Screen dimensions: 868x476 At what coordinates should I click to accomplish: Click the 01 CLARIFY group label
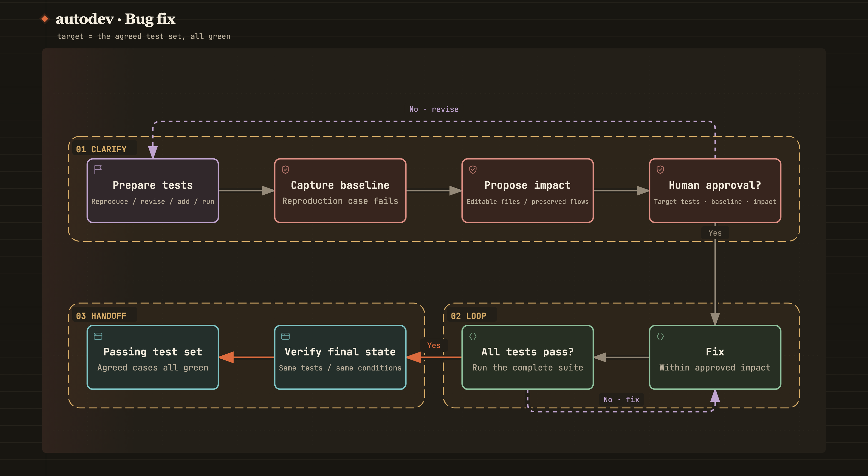101,149
